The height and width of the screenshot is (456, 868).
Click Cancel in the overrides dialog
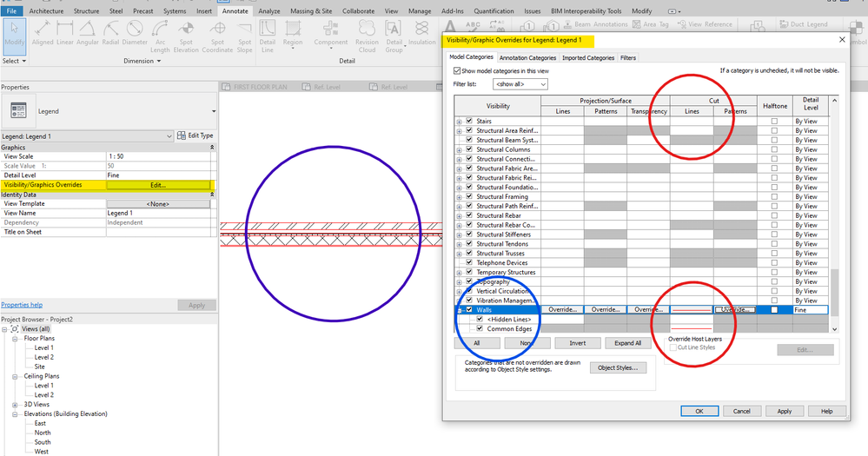click(741, 411)
